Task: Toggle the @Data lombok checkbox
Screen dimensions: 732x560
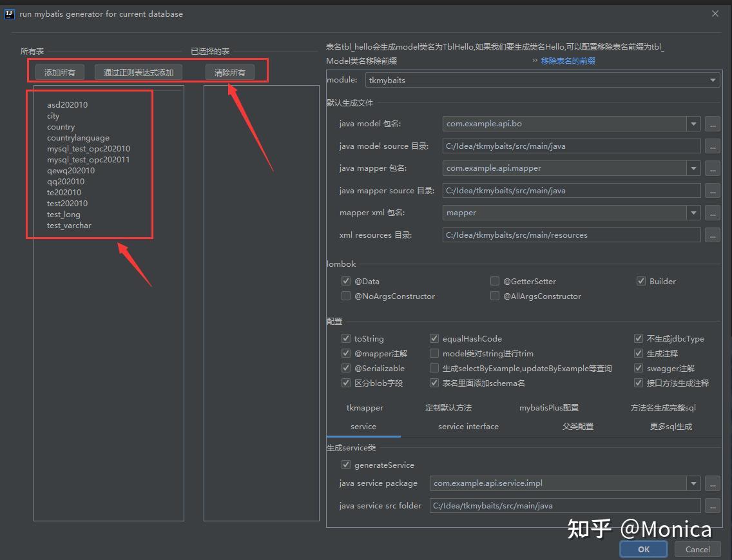Action: coord(346,281)
